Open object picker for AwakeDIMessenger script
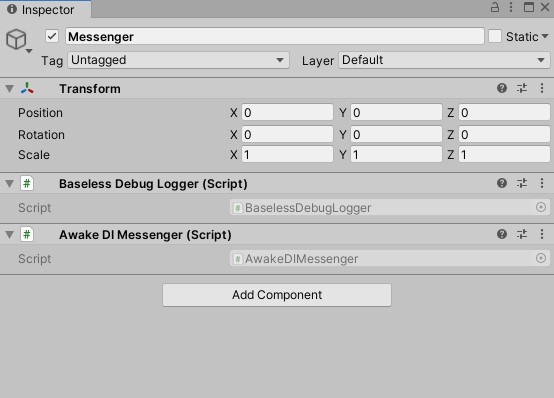Image resolution: width=554 pixels, height=398 pixels. [x=541, y=258]
